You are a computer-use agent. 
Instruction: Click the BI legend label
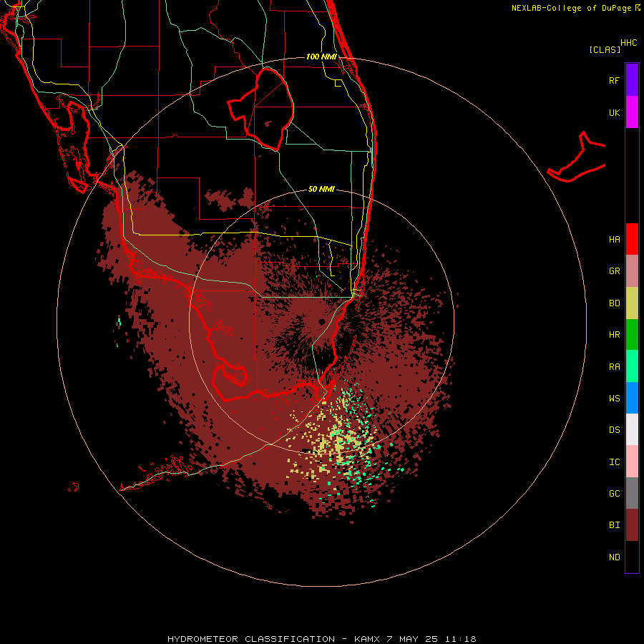pyautogui.click(x=614, y=525)
